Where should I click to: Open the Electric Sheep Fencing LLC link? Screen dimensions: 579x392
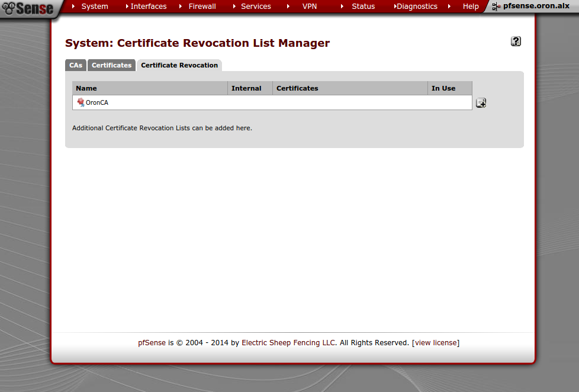(x=288, y=342)
